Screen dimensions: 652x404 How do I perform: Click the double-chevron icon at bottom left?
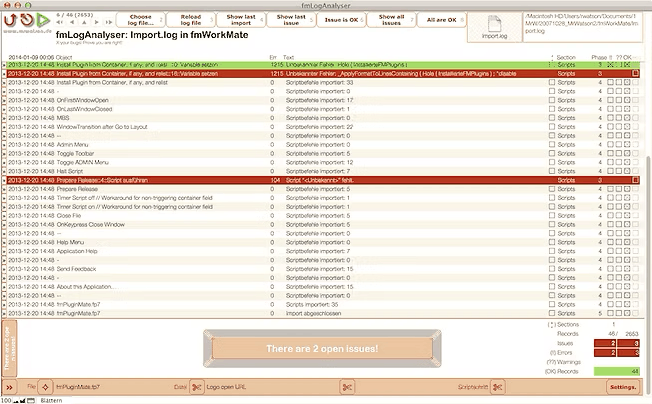[x=9, y=387]
